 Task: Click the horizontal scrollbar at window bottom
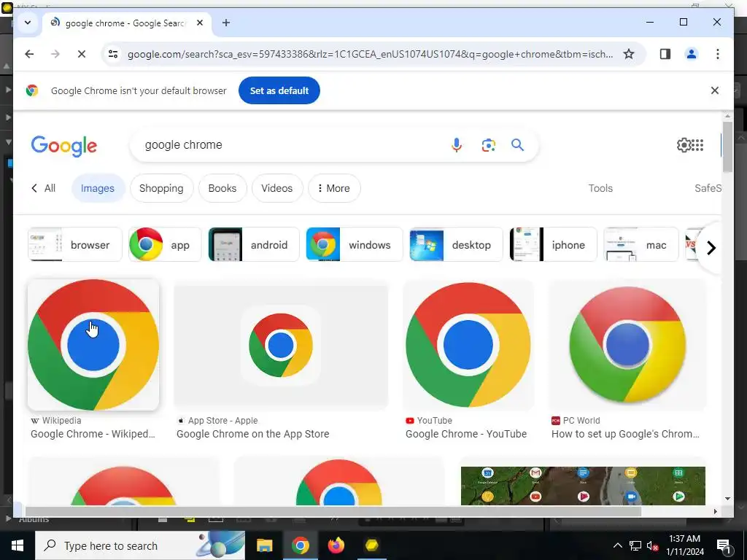click(x=333, y=511)
